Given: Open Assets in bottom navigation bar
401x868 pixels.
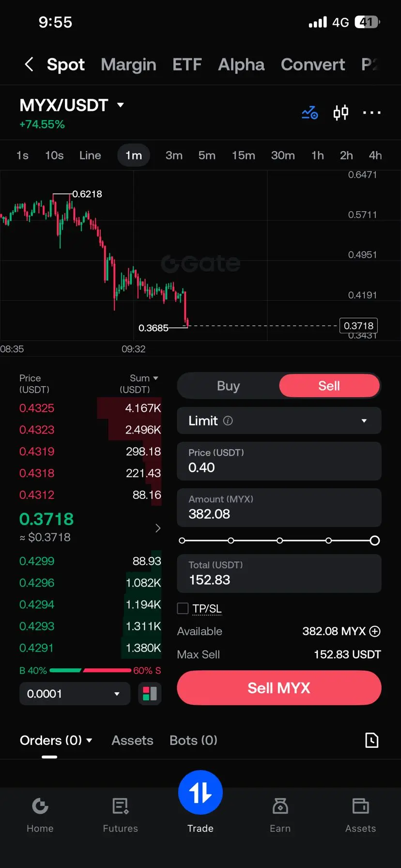Looking at the screenshot, I should (x=360, y=815).
